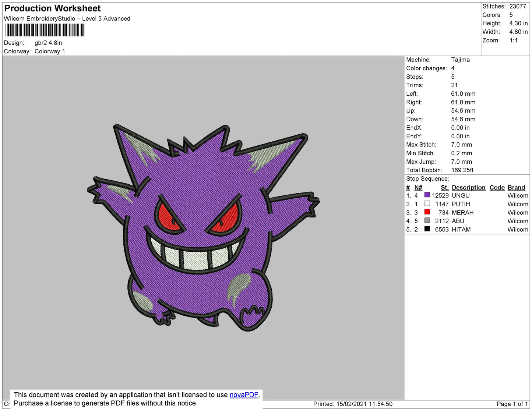This screenshot has height=411, width=532.
Task: Click the St. column header
Action: pyautogui.click(x=444, y=187)
